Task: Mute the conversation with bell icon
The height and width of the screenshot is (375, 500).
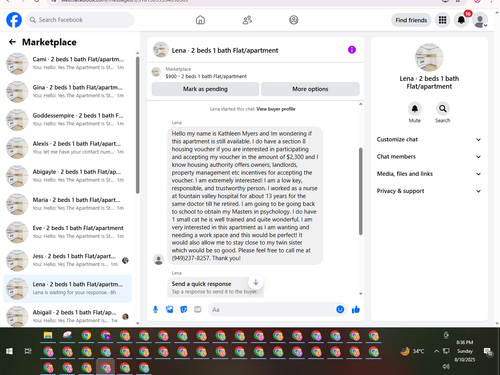Action: click(x=415, y=109)
